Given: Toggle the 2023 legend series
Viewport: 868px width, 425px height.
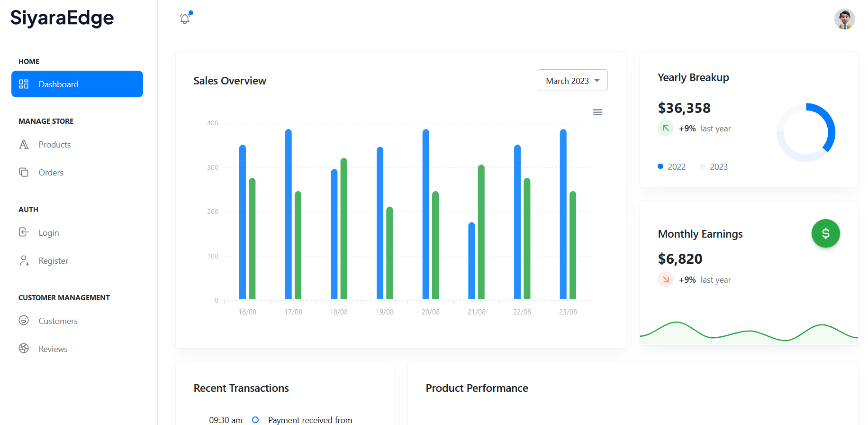Looking at the screenshot, I should (714, 167).
